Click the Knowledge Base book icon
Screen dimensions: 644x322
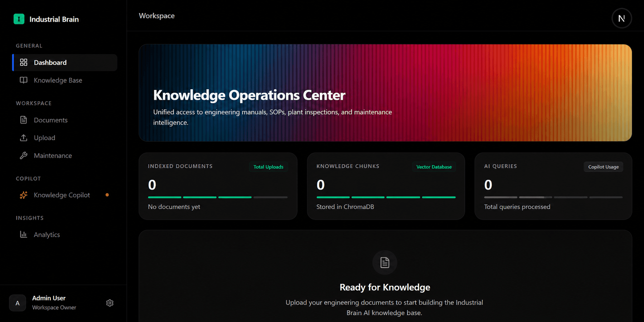coord(24,80)
